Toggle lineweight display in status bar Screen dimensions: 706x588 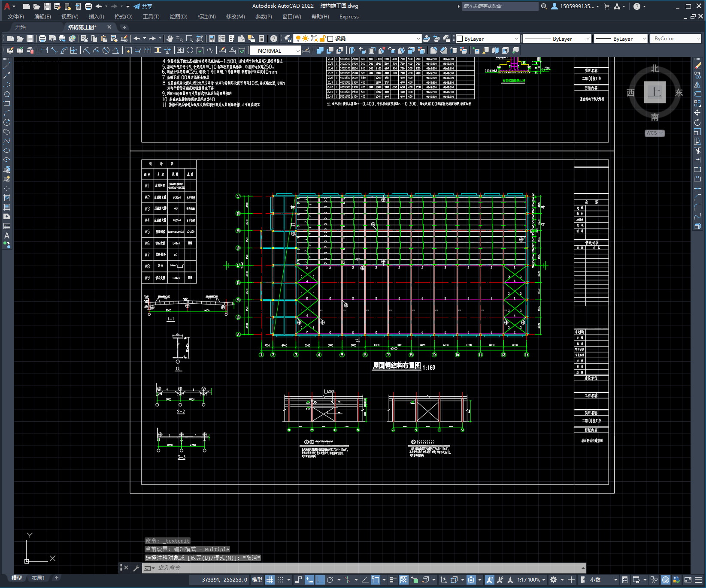[x=393, y=580]
